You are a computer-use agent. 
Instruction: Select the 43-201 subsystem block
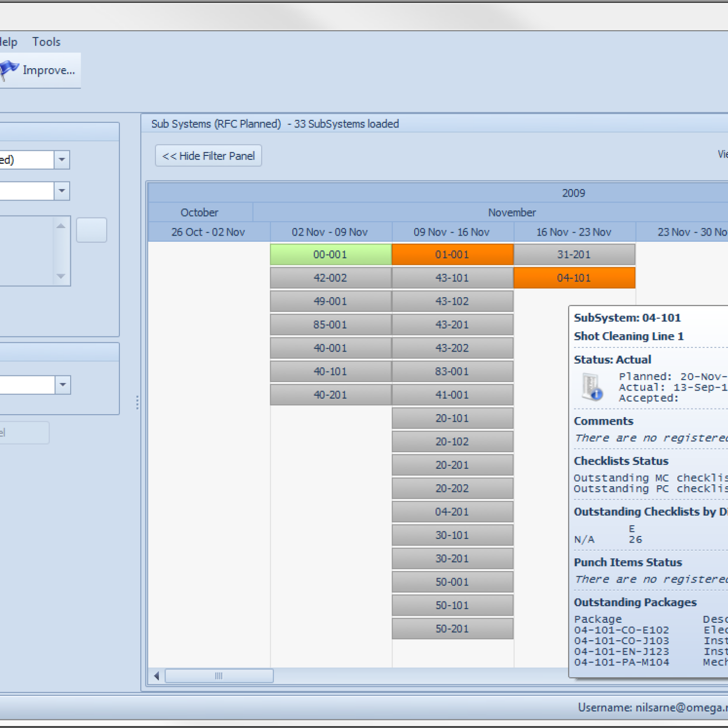coord(452,325)
